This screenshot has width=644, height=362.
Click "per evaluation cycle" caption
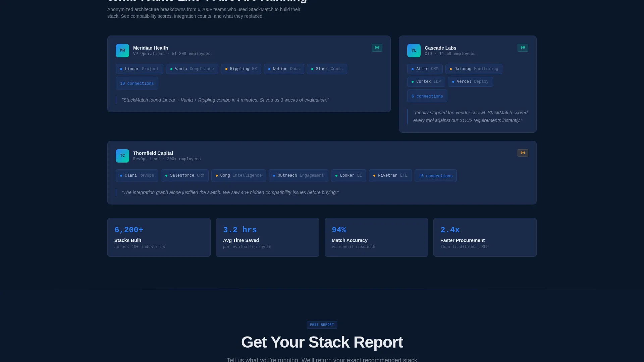pyautogui.click(x=247, y=247)
